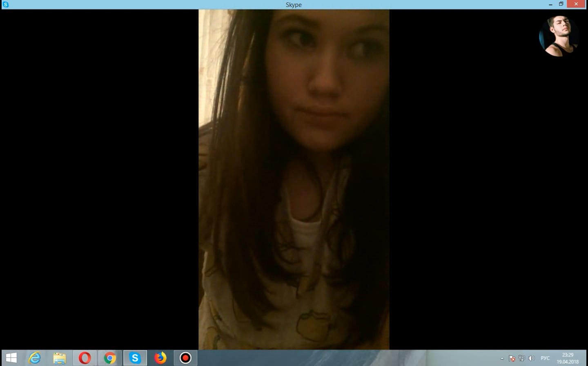Open the screen recorder taskbar icon

click(186, 358)
